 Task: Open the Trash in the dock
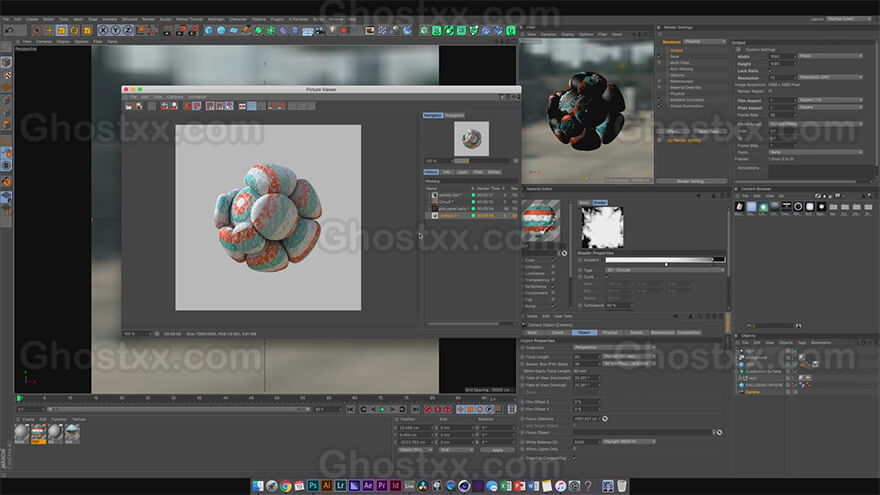pyautogui.click(x=622, y=486)
